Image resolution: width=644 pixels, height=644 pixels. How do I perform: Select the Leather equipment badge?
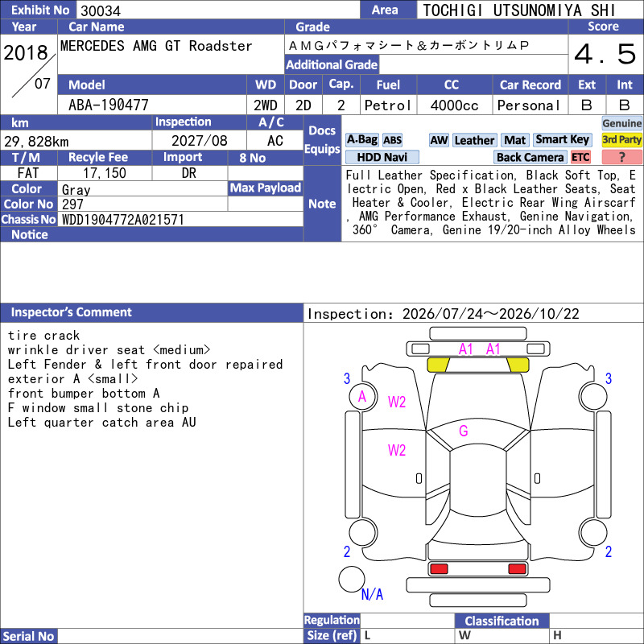coord(474,140)
